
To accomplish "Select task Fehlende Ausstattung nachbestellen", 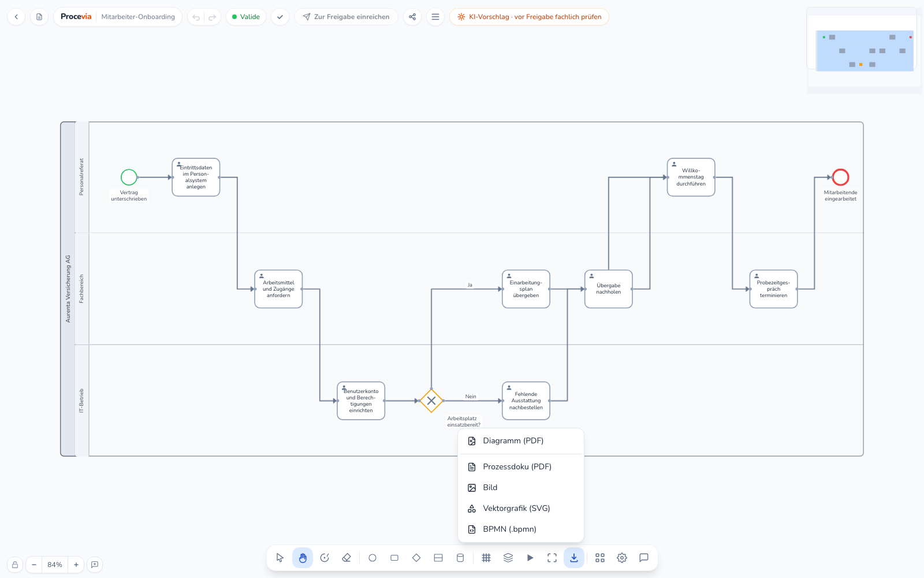I will click(526, 401).
